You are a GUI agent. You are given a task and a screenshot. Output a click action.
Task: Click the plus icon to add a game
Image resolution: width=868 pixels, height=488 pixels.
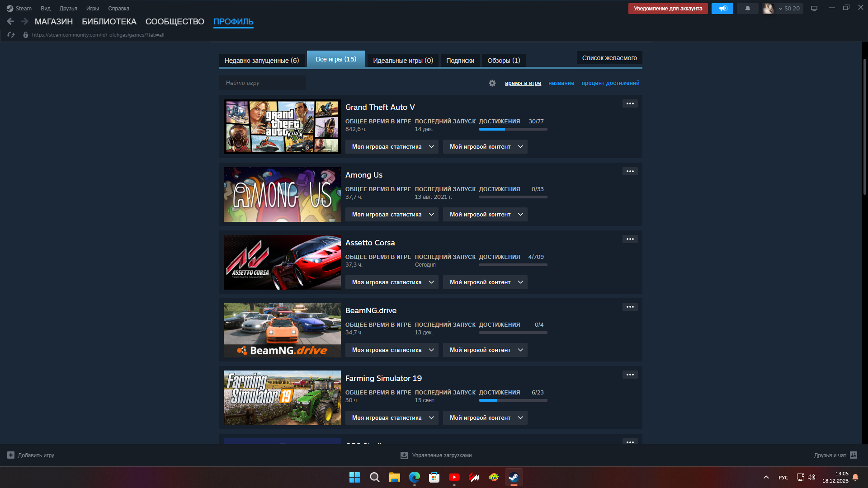click(x=11, y=455)
